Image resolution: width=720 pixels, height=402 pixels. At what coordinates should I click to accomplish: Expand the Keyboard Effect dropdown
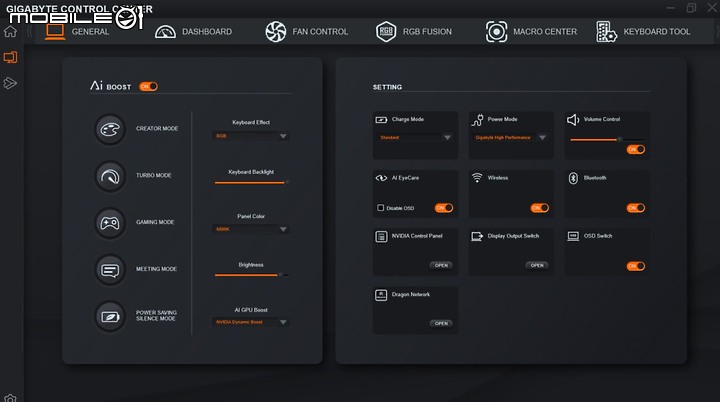pyautogui.click(x=251, y=136)
